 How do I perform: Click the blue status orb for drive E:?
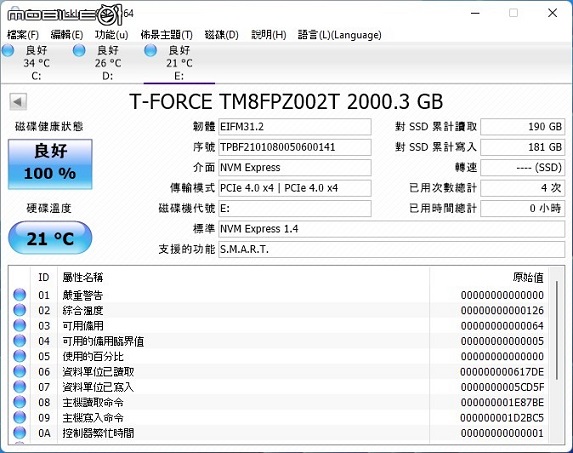pos(150,50)
